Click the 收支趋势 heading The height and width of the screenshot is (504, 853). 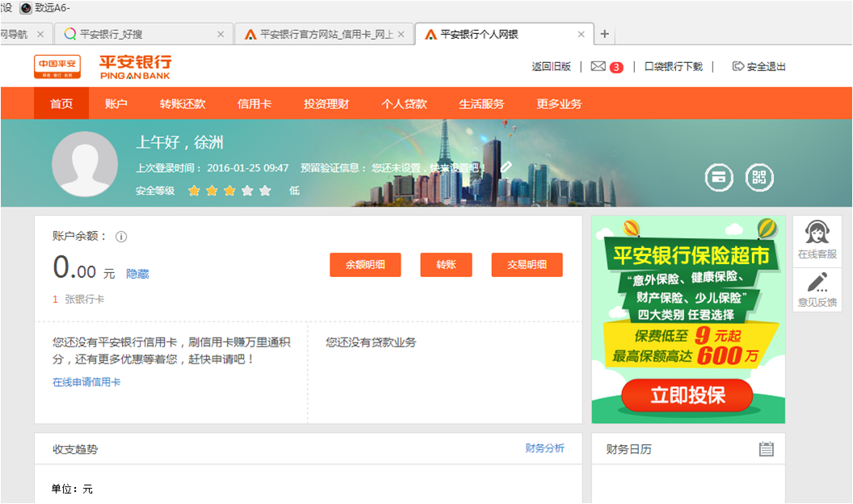click(75, 449)
